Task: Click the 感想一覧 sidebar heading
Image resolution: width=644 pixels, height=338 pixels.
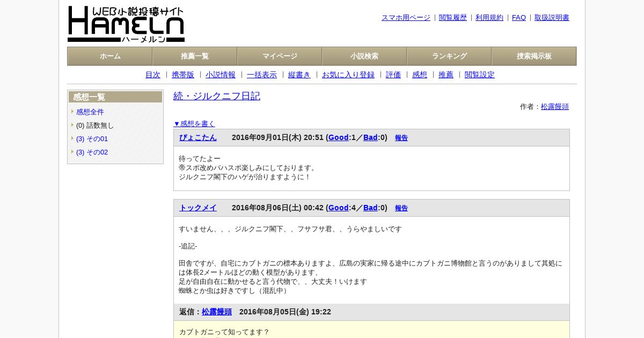Action: (115, 97)
